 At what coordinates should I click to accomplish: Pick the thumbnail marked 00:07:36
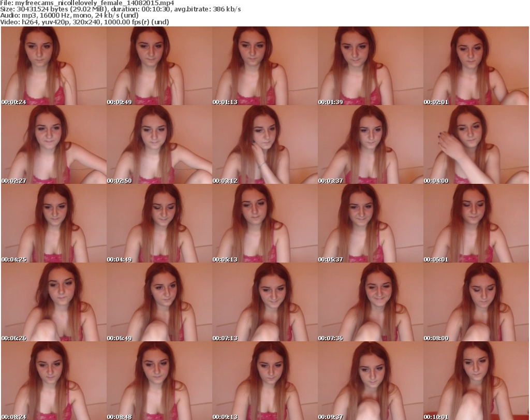pos(370,302)
